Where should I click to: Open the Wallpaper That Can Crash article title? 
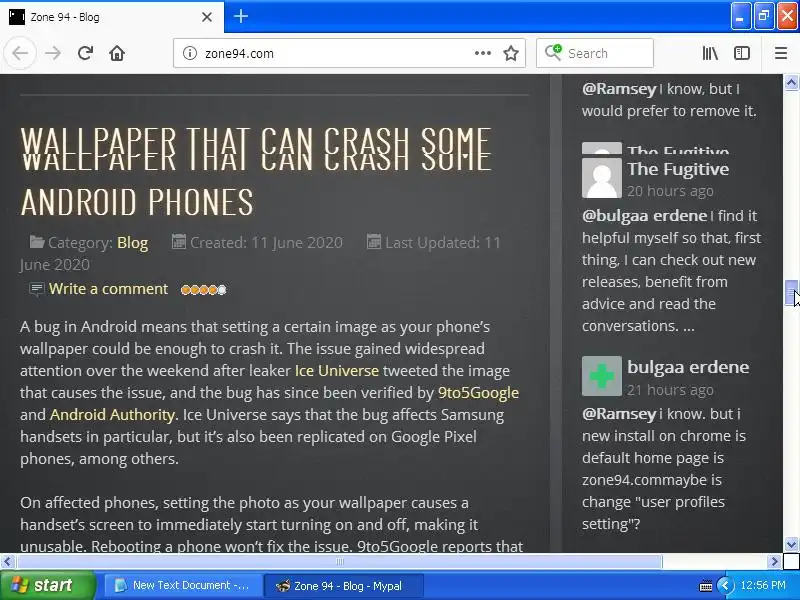256,171
